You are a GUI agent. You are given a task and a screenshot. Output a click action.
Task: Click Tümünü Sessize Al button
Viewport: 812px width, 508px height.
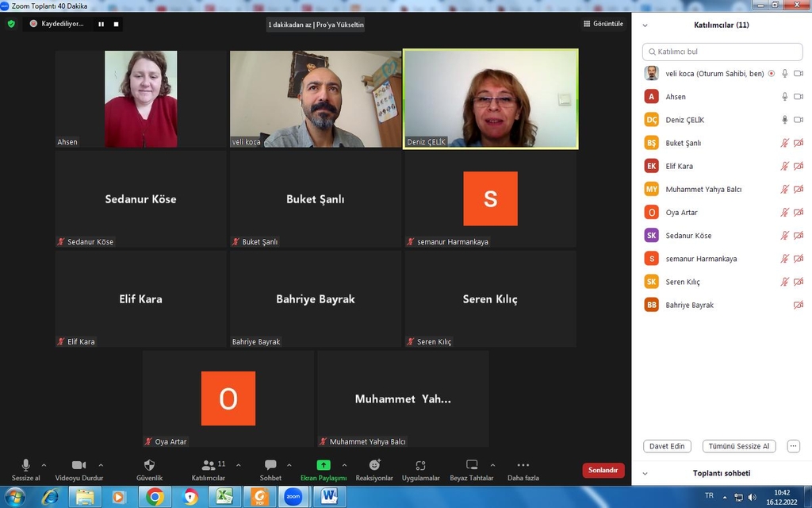(739, 446)
